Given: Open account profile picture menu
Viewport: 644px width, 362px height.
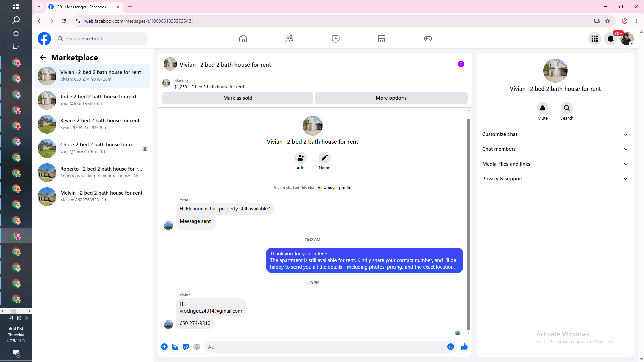Looking at the screenshot, I should [x=627, y=39].
